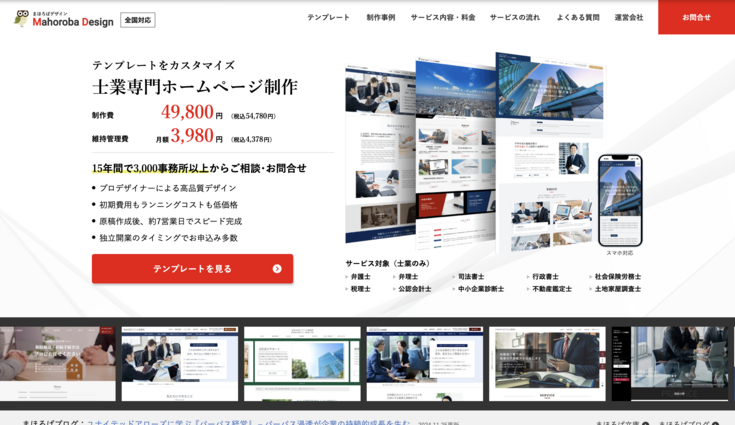Select サービスの流れ in the navigation
The height and width of the screenshot is (425, 735).
tap(514, 18)
